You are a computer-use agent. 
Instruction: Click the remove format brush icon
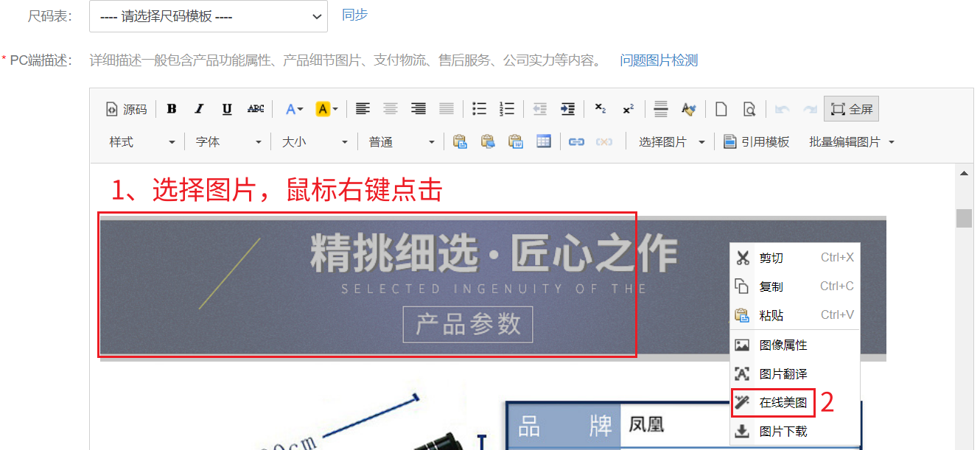(689, 109)
